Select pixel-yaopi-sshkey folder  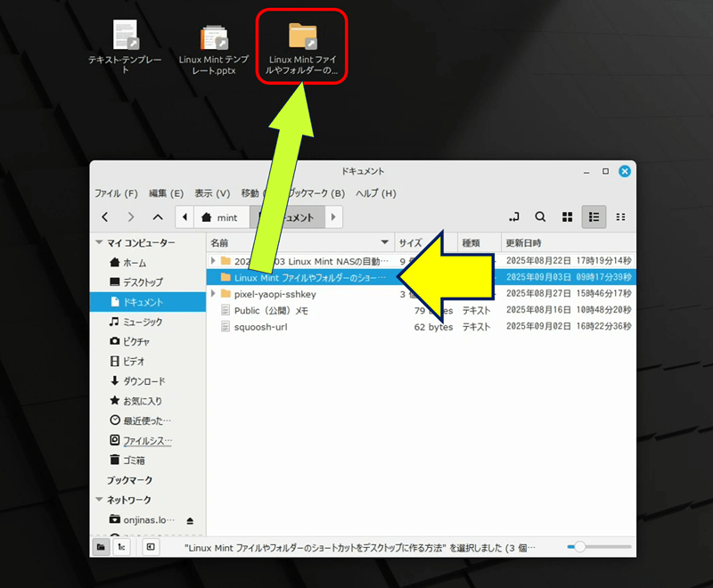[x=275, y=294]
